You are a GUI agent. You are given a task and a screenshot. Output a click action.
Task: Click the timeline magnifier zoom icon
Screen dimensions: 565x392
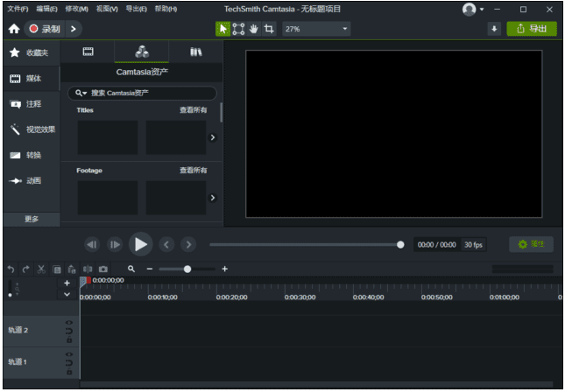pos(131,269)
